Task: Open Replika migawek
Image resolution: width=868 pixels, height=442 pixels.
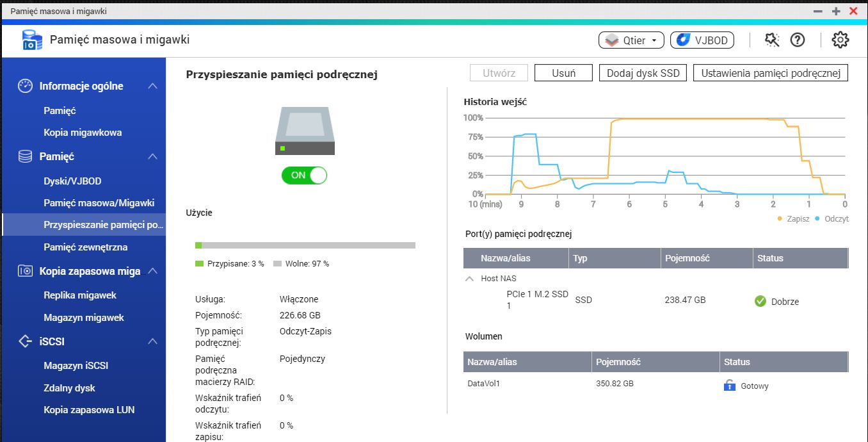Action: point(80,295)
